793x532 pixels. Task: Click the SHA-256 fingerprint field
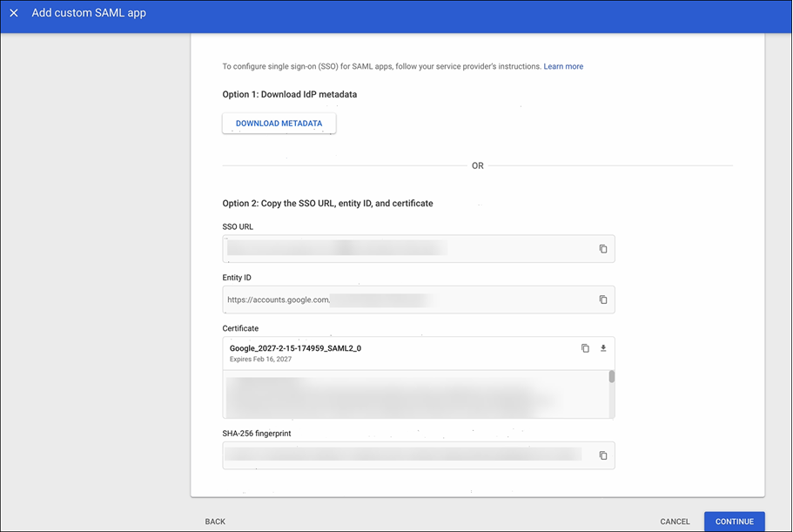click(x=400, y=455)
